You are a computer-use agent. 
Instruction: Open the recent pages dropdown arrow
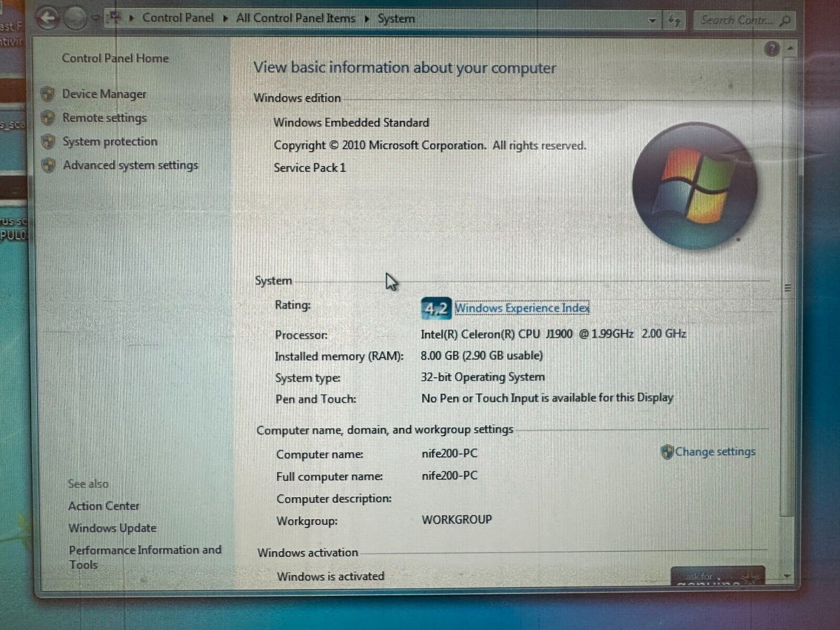[95, 19]
